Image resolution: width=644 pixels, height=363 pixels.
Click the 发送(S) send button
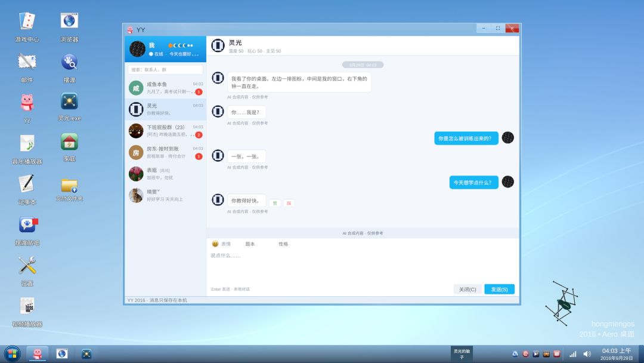(x=500, y=290)
